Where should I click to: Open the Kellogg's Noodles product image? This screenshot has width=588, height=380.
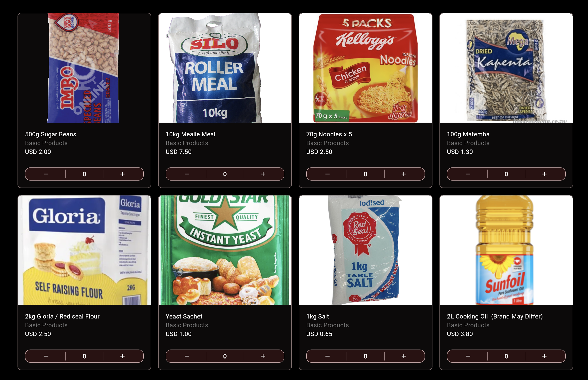click(x=365, y=68)
